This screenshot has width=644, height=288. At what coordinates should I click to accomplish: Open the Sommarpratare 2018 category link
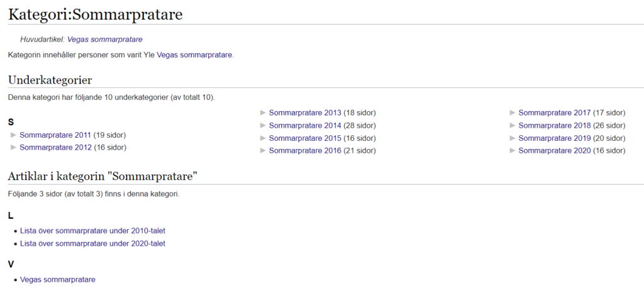pyautogui.click(x=554, y=126)
